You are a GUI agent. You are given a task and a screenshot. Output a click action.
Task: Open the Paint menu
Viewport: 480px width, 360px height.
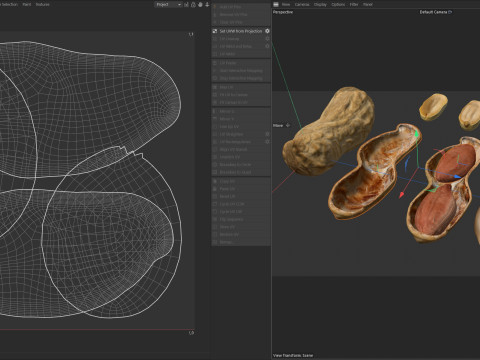pyautogui.click(x=27, y=5)
